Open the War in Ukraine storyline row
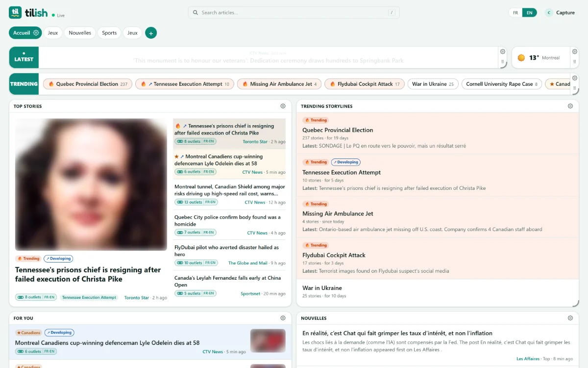 click(438, 291)
